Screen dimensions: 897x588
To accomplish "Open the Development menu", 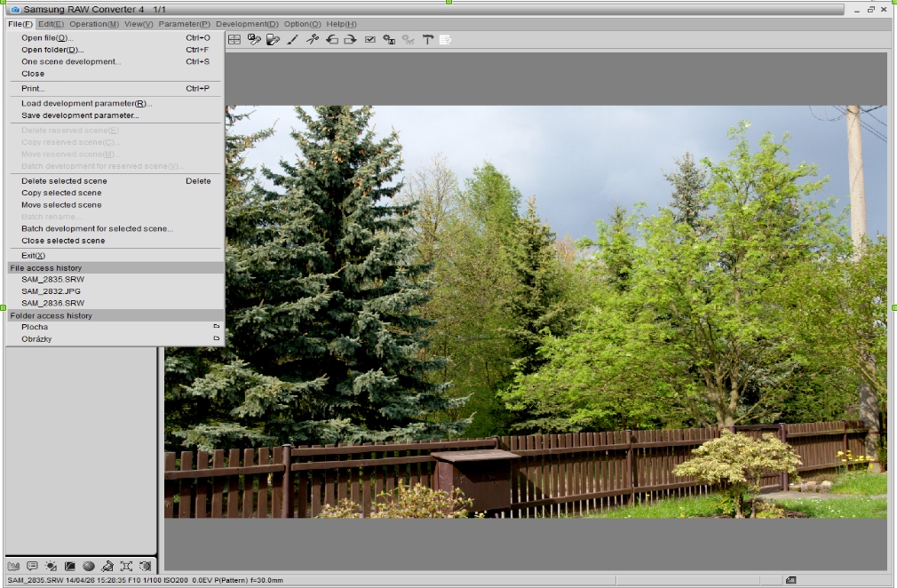I will pos(246,24).
